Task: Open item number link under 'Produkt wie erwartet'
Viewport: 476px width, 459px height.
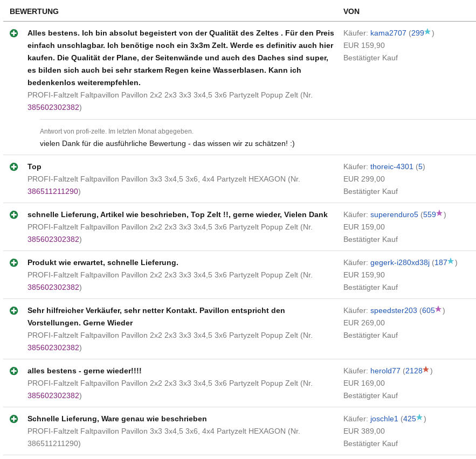Action: pyautogui.click(x=53, y=287)
